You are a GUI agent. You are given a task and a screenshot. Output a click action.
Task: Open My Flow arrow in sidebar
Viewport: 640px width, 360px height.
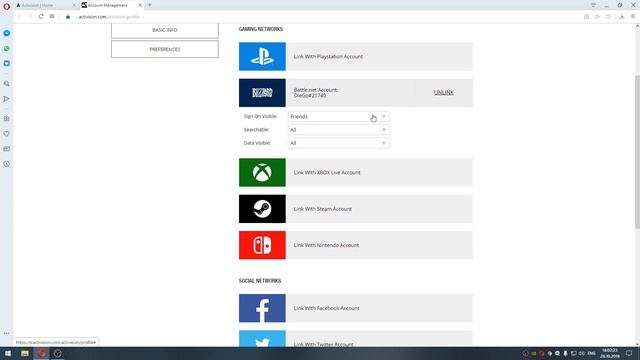[x=7, y=99]
